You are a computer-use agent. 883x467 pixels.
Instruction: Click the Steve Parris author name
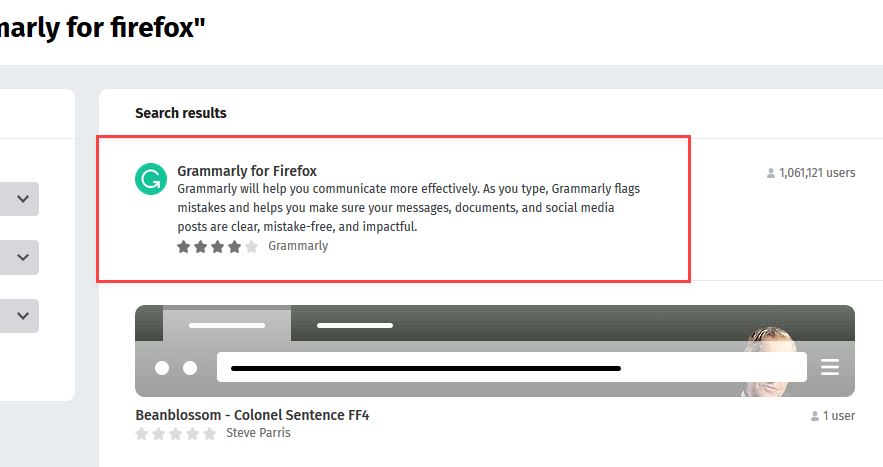coord(258,434)
